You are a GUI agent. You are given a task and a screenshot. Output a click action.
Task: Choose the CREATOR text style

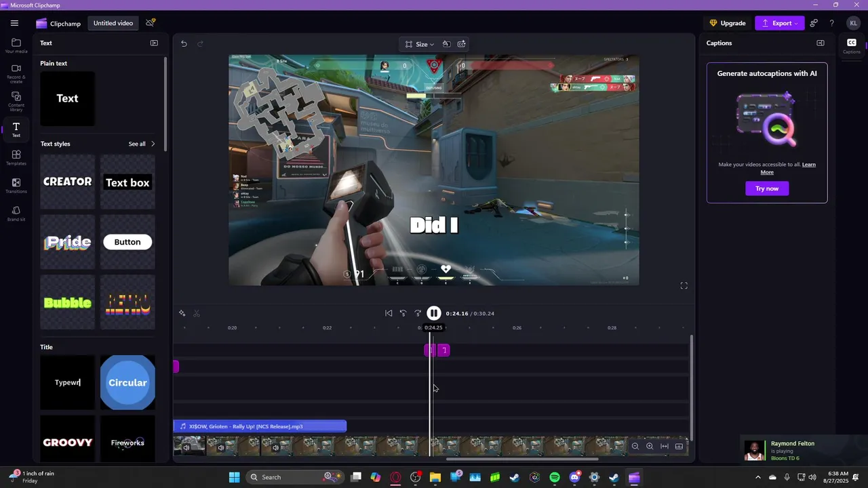click(67, 182)
